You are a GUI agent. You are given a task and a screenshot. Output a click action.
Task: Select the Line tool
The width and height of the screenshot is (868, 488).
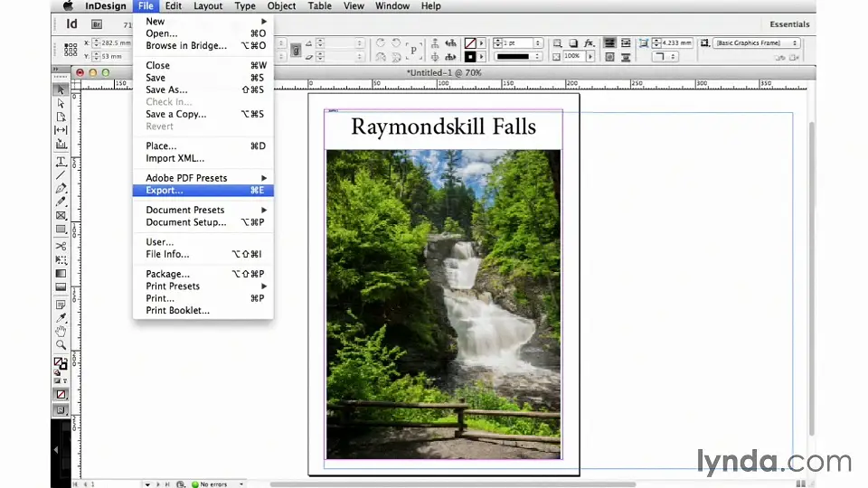61,174
